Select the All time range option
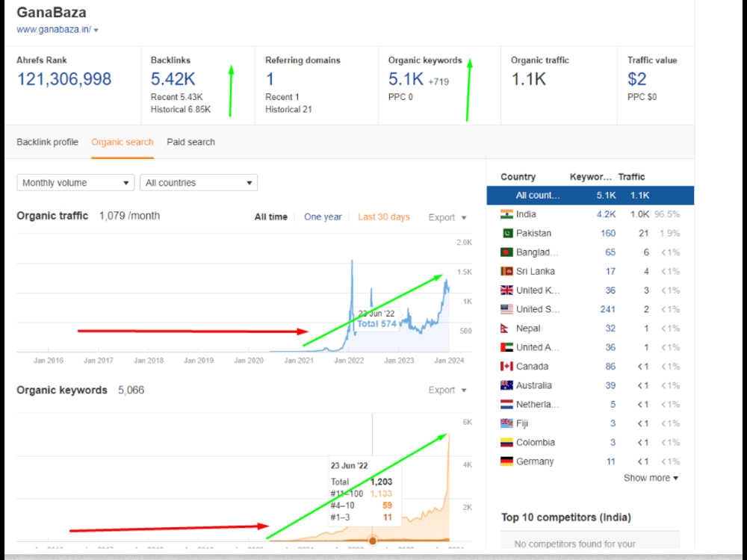Screen dimensions: 747x560 click(x=271, y=217)
